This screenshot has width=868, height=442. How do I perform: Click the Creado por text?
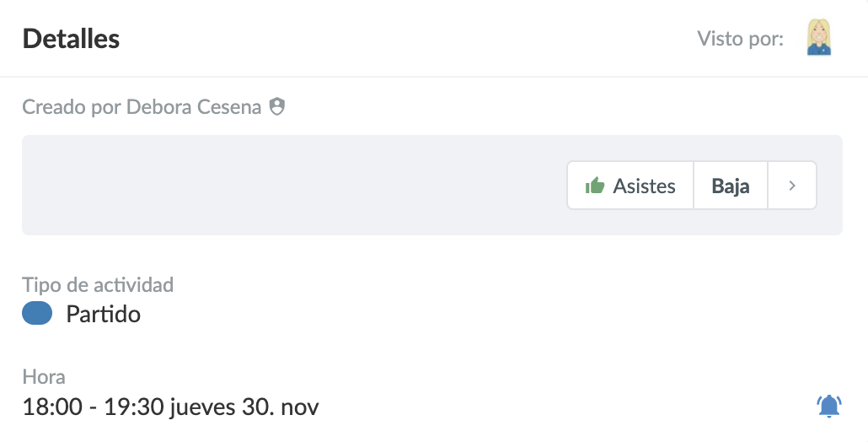(72, 107)
